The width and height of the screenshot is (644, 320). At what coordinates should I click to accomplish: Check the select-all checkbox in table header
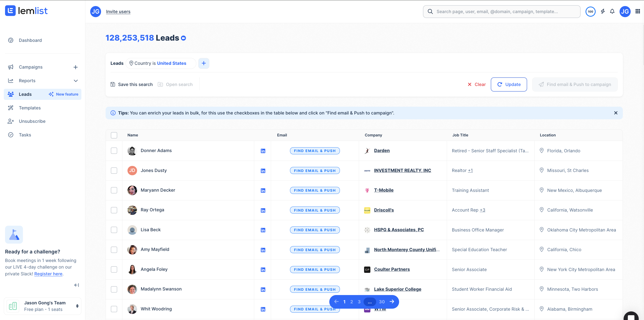coord(114,135)
